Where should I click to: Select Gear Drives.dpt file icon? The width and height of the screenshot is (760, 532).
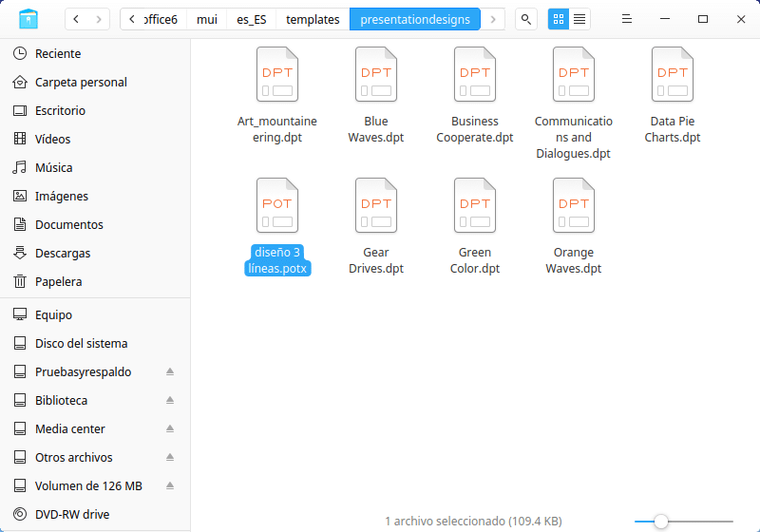[x=376, y=205]
